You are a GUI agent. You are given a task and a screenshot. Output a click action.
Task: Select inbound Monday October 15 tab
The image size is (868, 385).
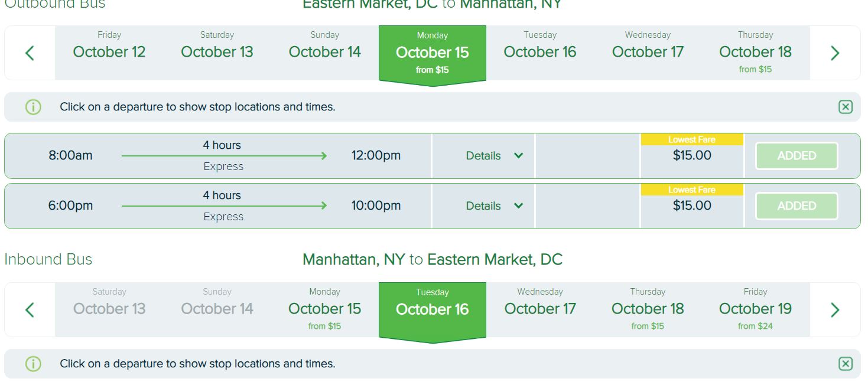324,309
